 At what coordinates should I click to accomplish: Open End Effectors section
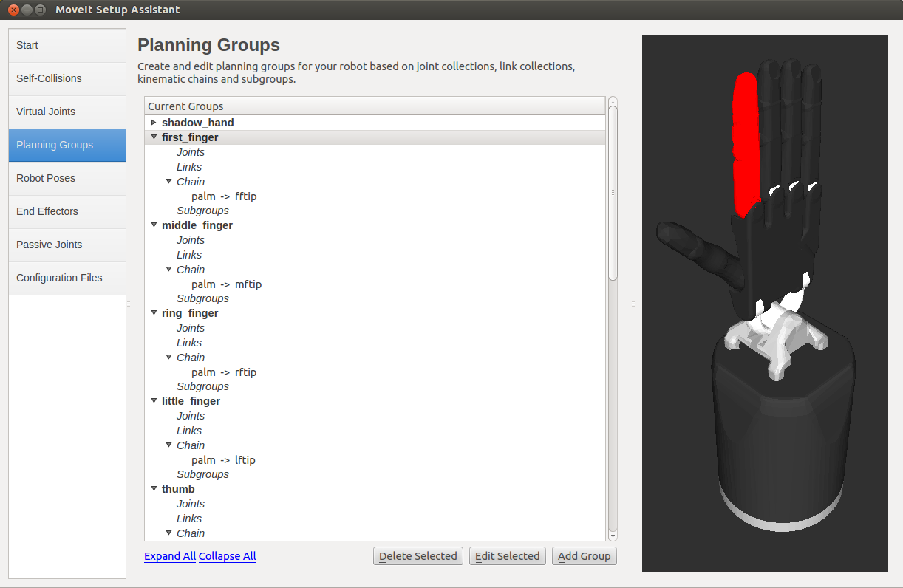pyautogui.click(x=67, y=212)
